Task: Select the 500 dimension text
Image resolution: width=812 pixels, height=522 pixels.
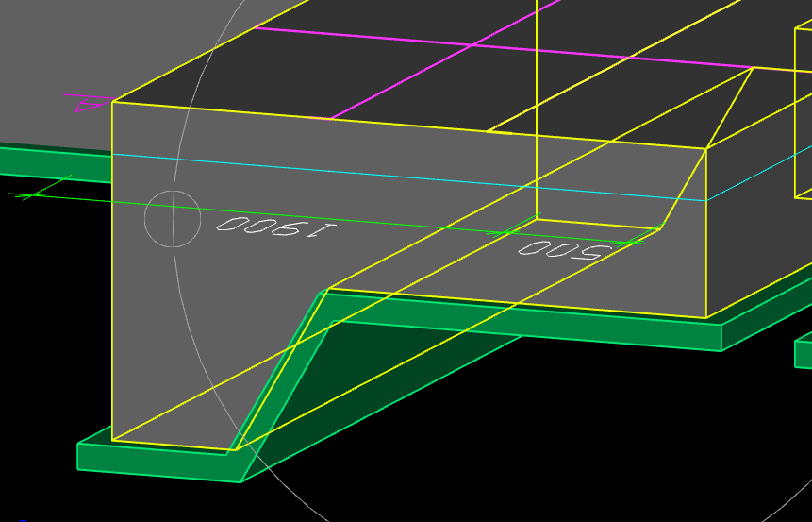Action: click(x=565, y=251)
